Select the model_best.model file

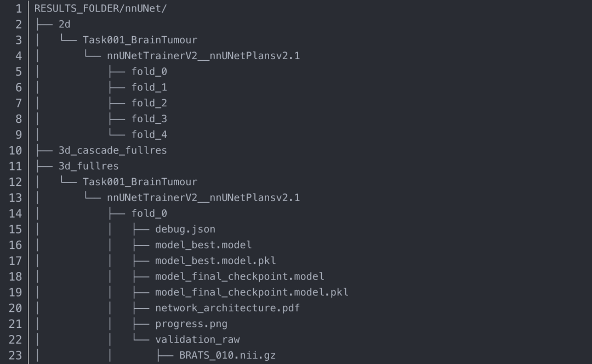pos(203,244)
